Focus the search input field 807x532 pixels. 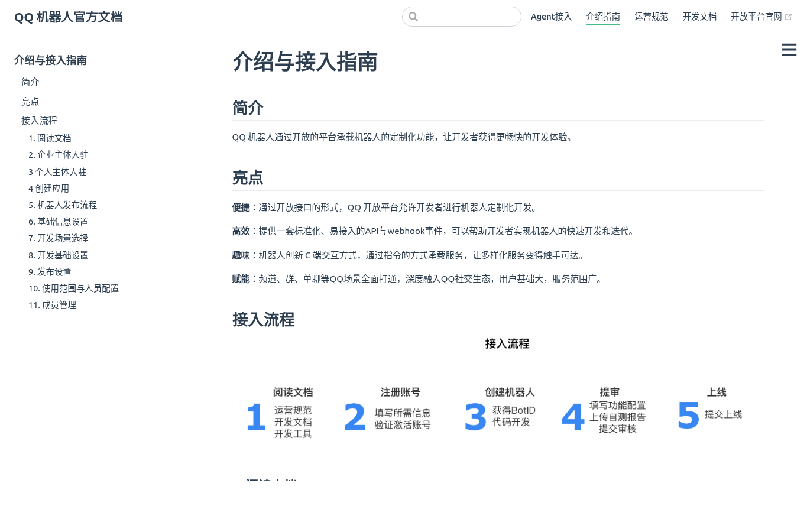(462, 17)
